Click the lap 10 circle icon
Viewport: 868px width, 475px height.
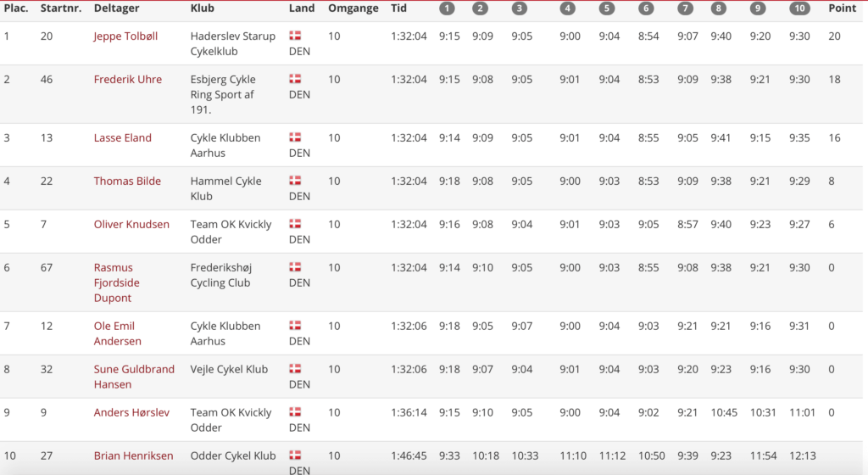pos(798,8)
